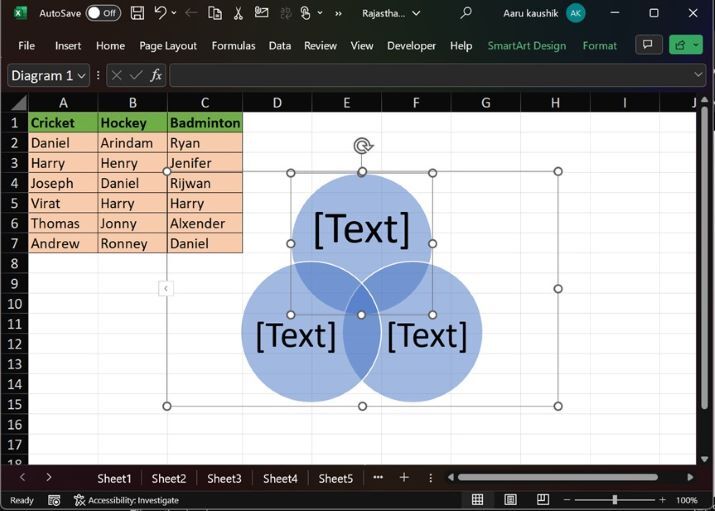Open the Page Layout tab
The width and height of the screenshot is (715, 511).
[x=168, y=46]
